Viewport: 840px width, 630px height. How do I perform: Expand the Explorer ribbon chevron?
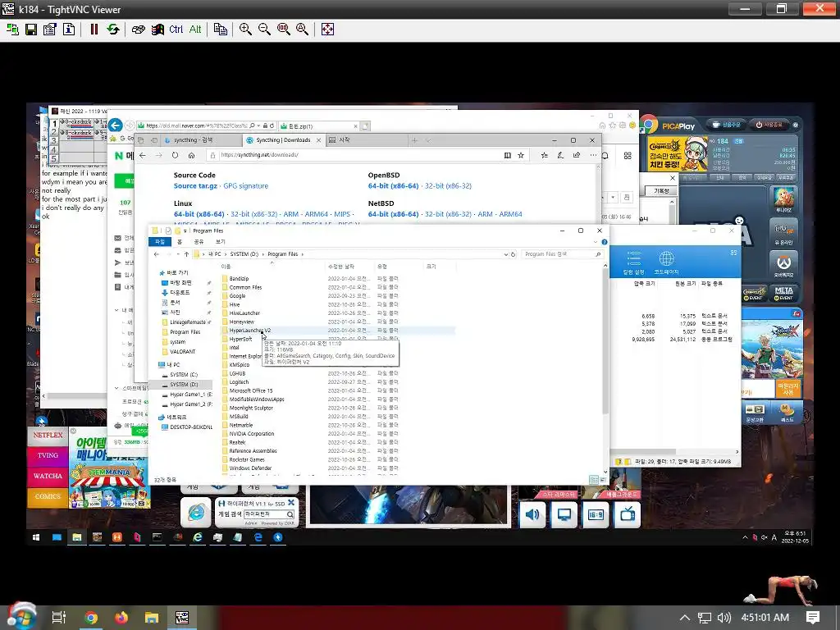[x=596, y=242]
